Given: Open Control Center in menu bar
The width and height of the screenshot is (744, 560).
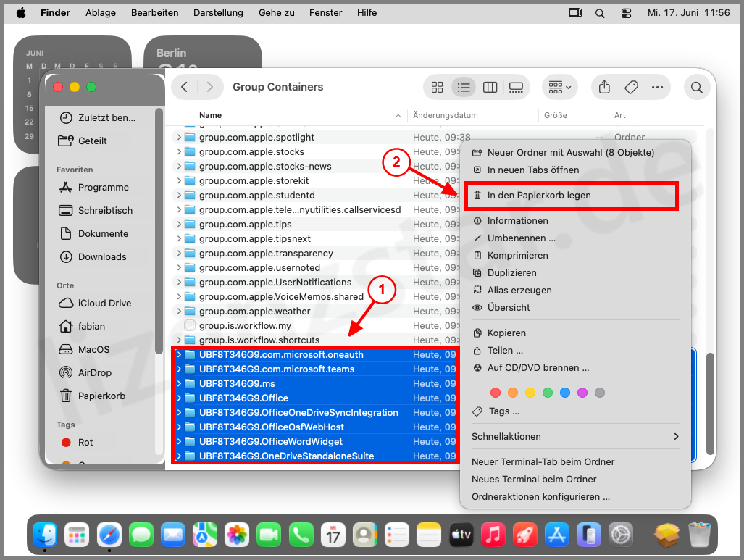Looking at the screenshot, I should click(626, 13).
